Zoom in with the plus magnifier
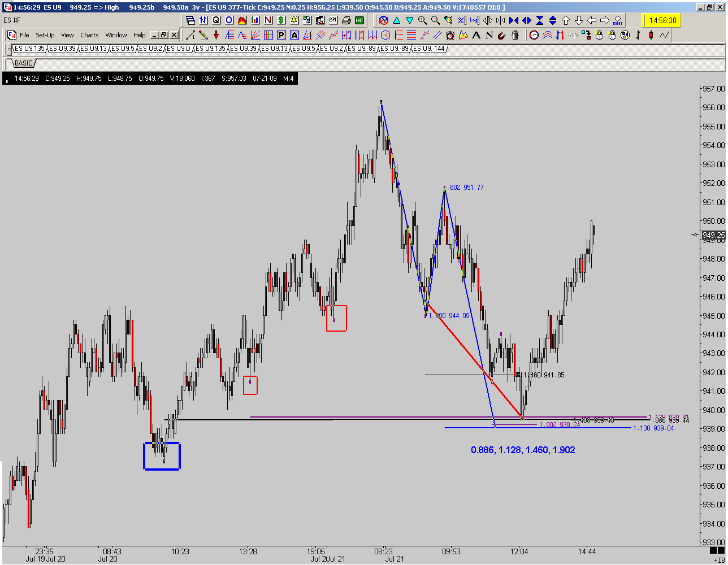728x565 pixels. coord(422,20)
